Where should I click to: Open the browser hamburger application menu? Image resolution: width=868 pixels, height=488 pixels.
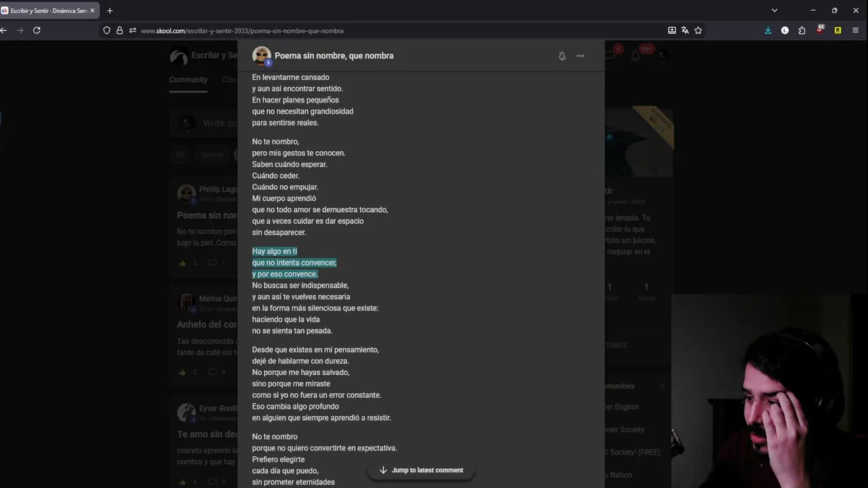pyautogui.click(x=855, y=30)
